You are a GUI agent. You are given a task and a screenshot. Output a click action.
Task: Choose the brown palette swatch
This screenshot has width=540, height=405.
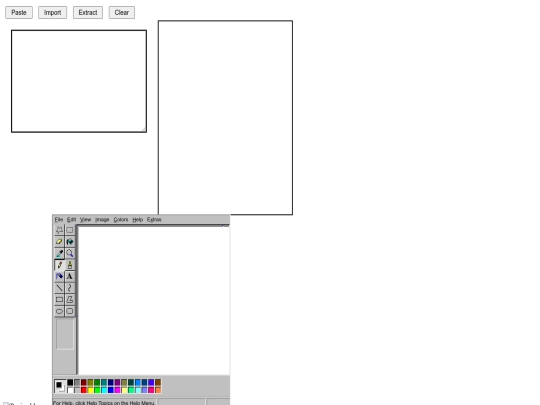coord(158,383)
